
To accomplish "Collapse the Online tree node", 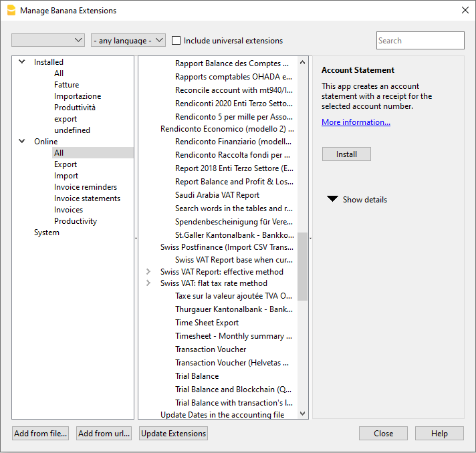I will pos(22,142).
